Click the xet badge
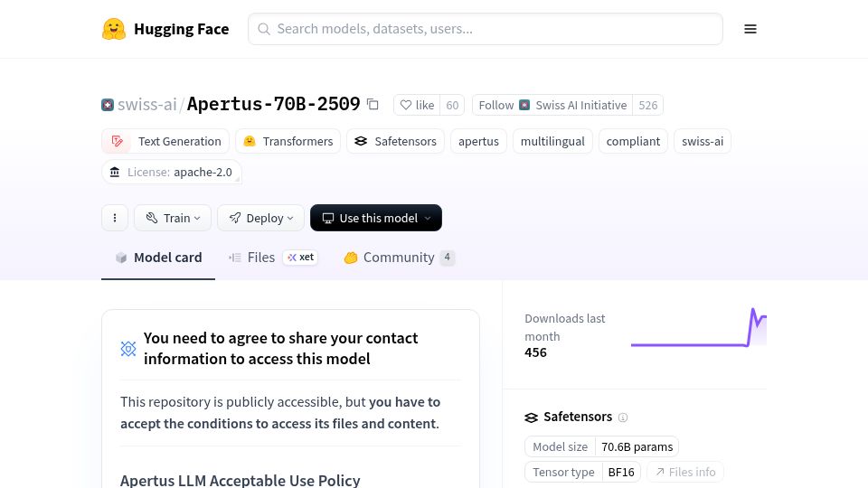Viewport: 868px width, 488px height. click(x=300, y=258)
